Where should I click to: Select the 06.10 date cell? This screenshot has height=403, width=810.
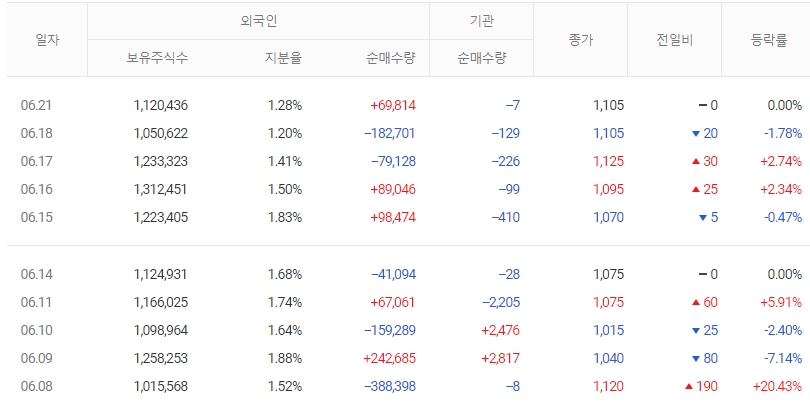[37, 330]
